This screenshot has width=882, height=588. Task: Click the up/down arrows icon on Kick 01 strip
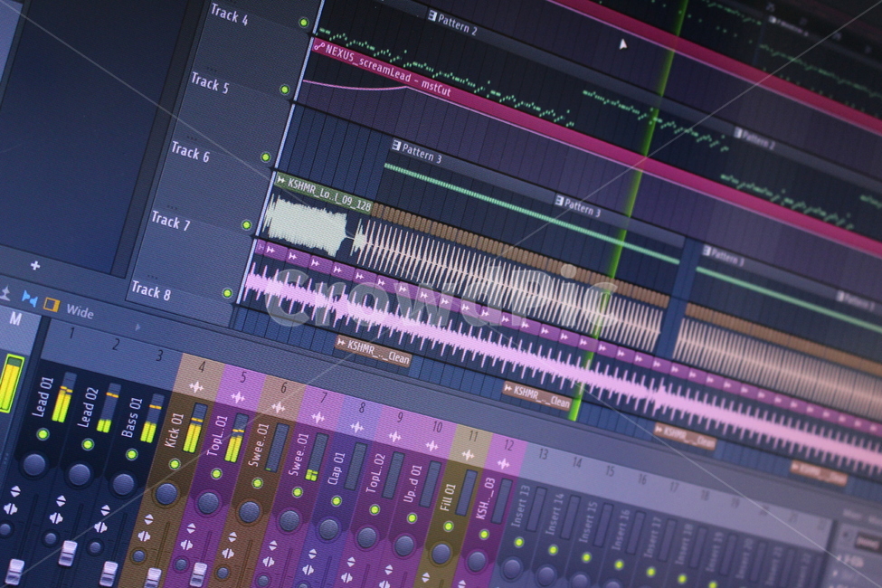148,519
